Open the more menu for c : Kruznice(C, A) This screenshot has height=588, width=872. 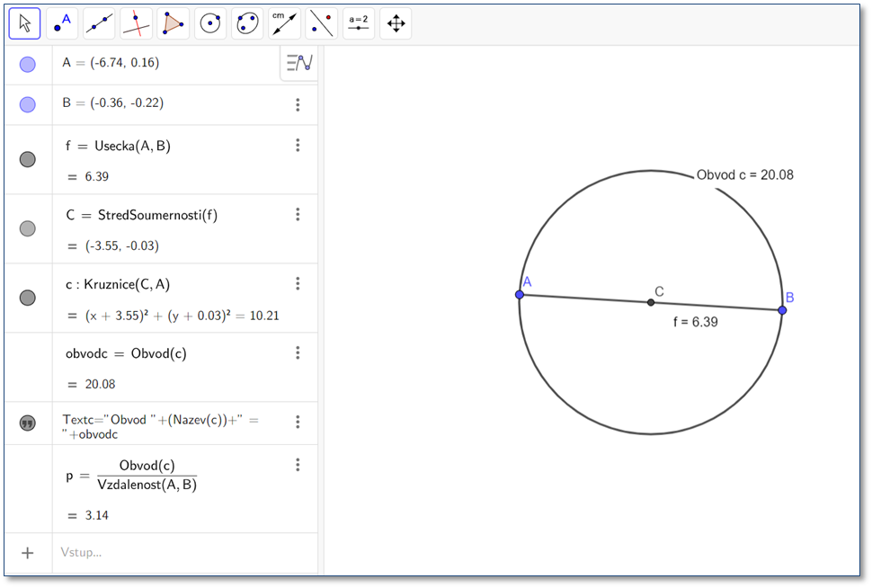[298, 284]
